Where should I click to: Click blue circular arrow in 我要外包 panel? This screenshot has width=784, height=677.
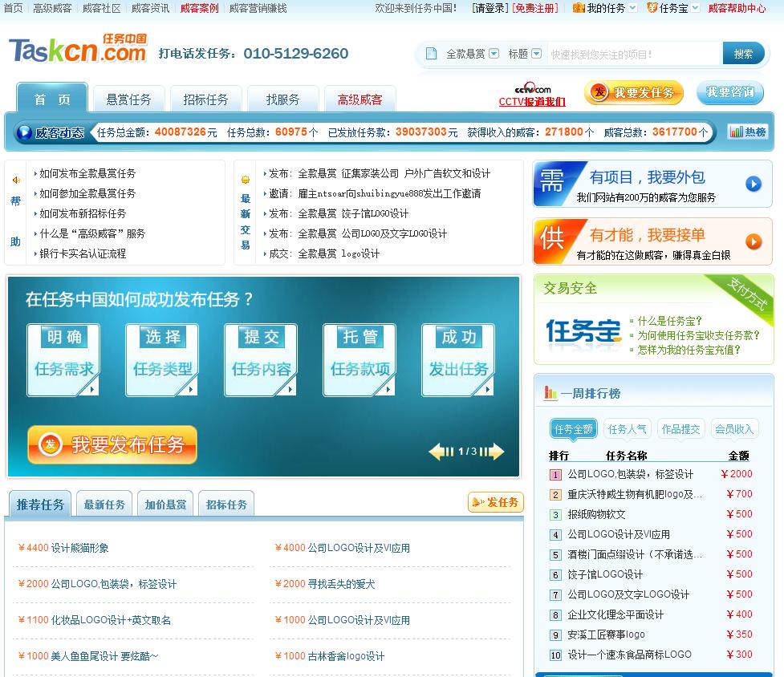point(753,184)
